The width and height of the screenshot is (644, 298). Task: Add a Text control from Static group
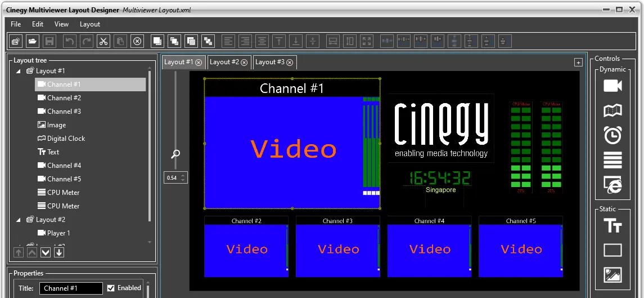pos(613,225)
